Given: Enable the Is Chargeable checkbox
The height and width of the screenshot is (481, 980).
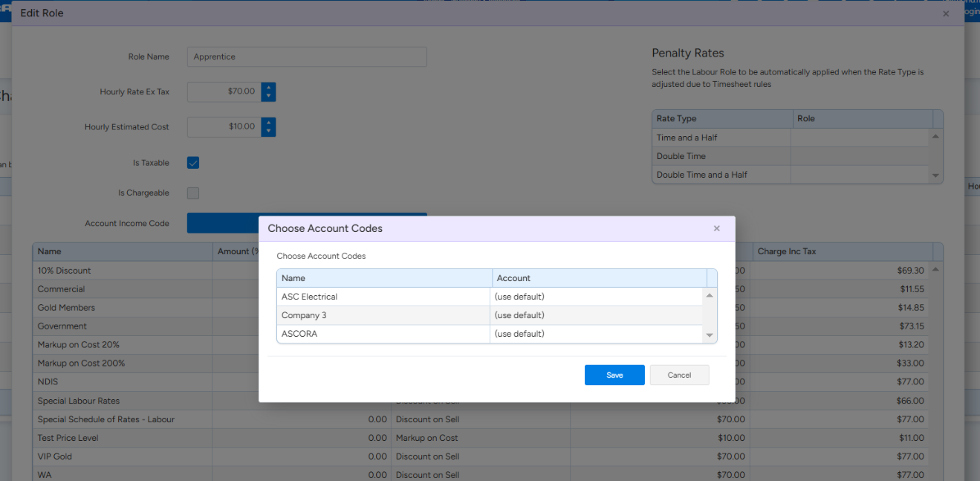Looking at the screenshot, I should (193, 193).
